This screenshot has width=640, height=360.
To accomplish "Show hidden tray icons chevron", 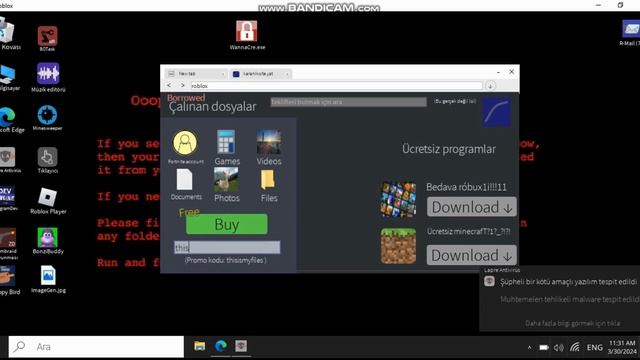I will 529,347.
